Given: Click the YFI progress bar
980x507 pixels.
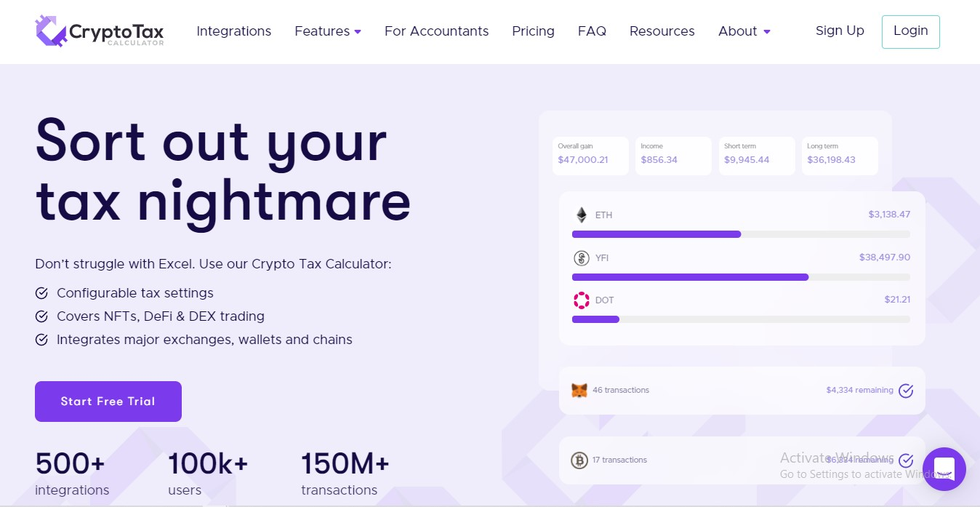Looking at the screenshot, I should click(741, 277).
